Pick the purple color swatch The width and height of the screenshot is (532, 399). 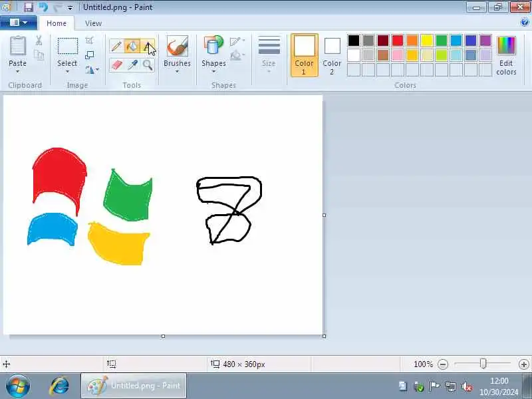(x=485, y=41)
